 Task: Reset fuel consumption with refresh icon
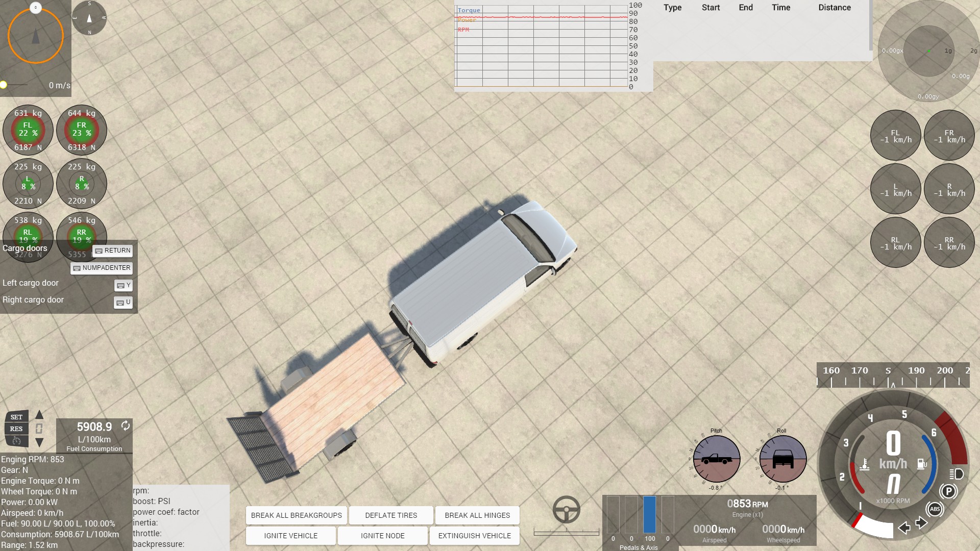click(x=125, y=425)
